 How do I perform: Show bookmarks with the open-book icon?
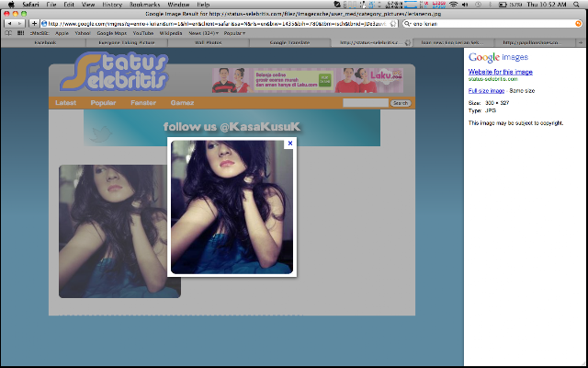click(x=8, y=33)
